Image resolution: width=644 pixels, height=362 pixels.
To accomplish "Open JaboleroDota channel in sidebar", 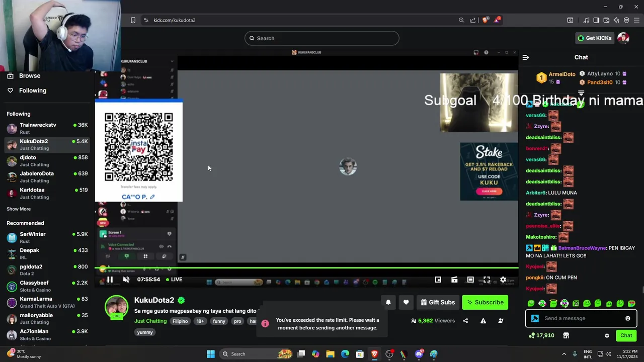I will tap(47, 177).
